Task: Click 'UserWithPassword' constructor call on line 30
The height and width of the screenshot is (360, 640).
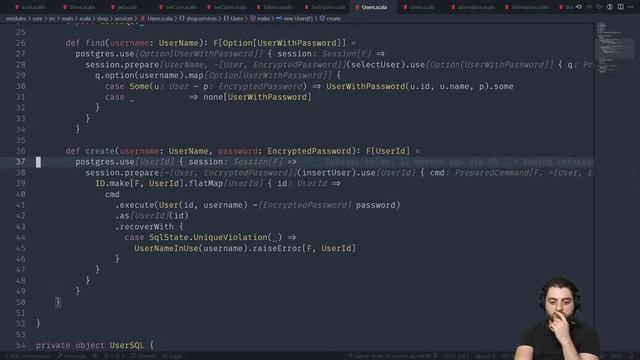Action: (365, 86)
